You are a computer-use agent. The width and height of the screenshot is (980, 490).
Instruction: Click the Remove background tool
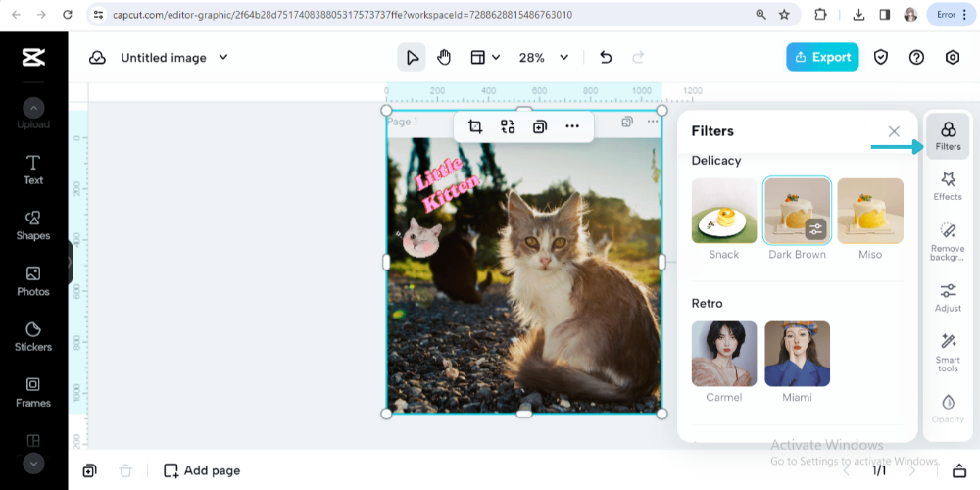pos(948,239)
